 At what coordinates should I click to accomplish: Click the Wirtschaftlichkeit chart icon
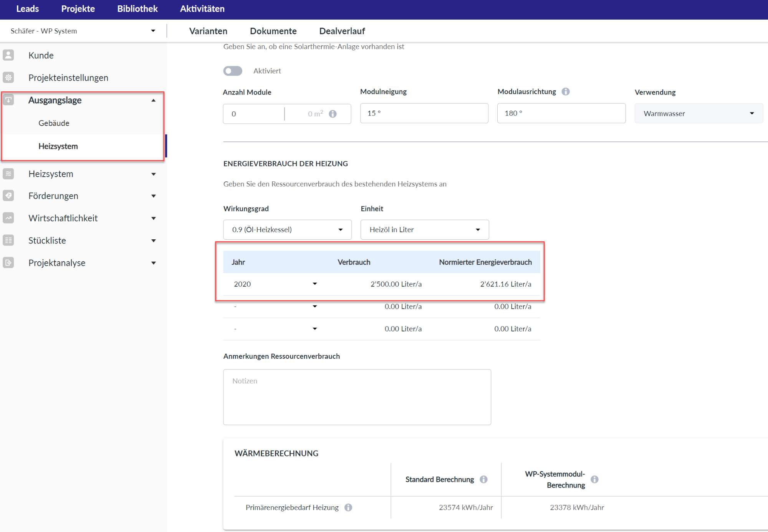coord(8,218)
